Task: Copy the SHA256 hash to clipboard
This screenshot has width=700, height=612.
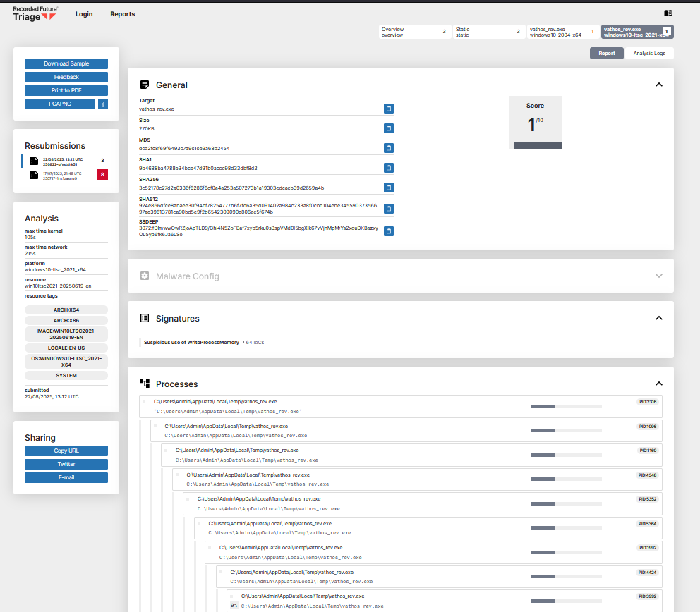Action: tap(388, 188)
